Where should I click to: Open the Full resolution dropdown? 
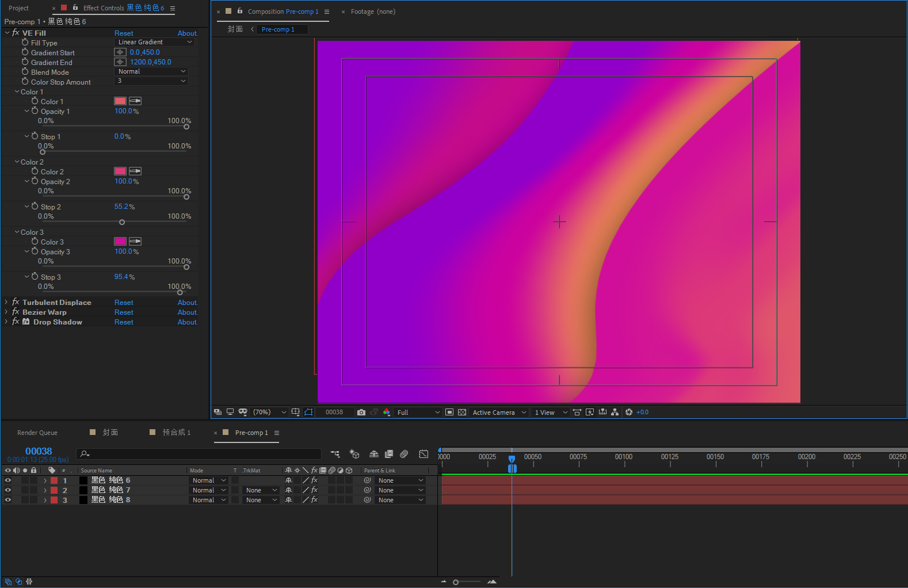click(418, 413)
